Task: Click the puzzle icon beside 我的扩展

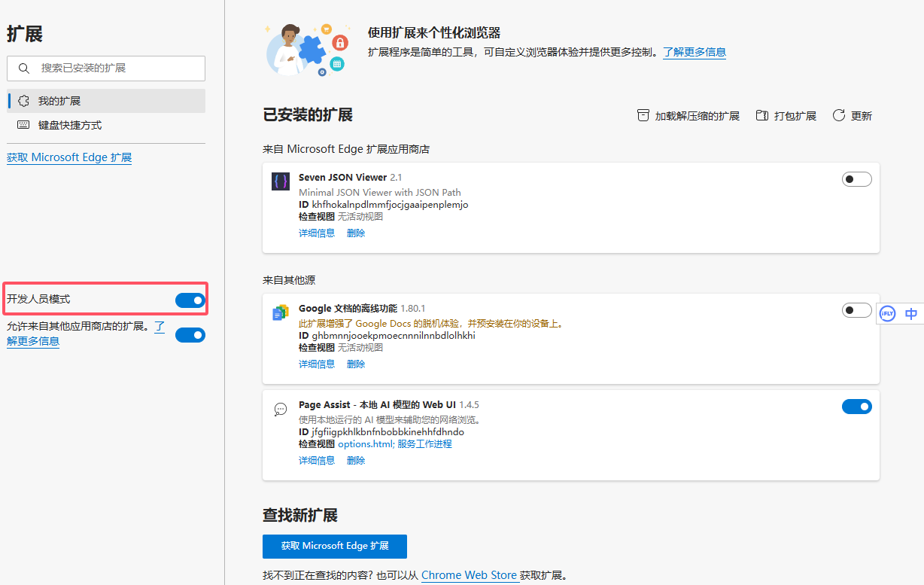Action: click(x=23, y=101)
